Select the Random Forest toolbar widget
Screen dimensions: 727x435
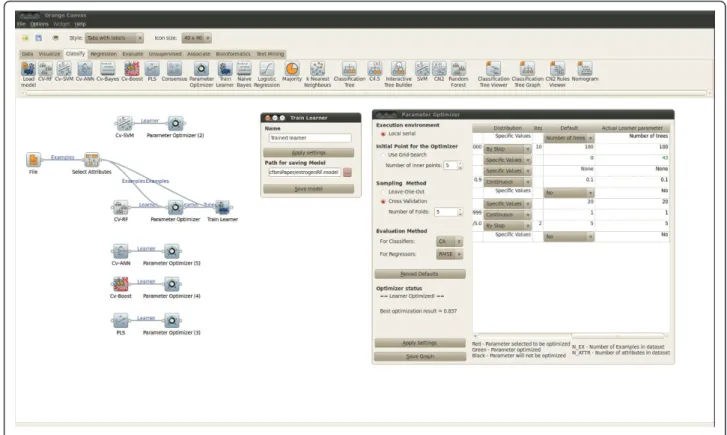click(x=458, y=69)
